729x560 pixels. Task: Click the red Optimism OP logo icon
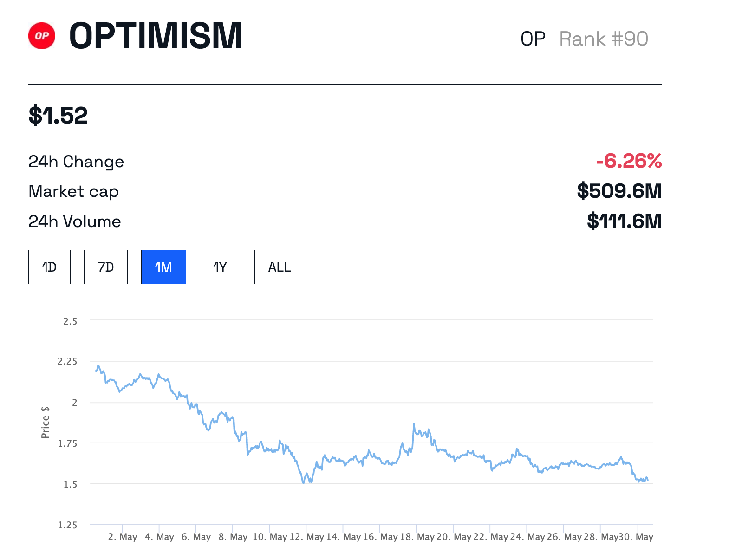42,36
